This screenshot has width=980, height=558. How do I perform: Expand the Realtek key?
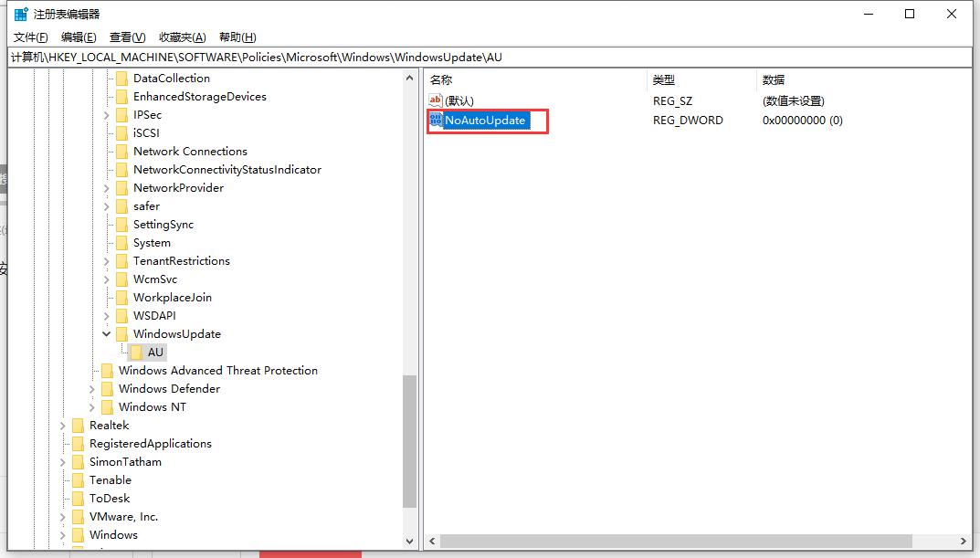[x=62, y=426]
